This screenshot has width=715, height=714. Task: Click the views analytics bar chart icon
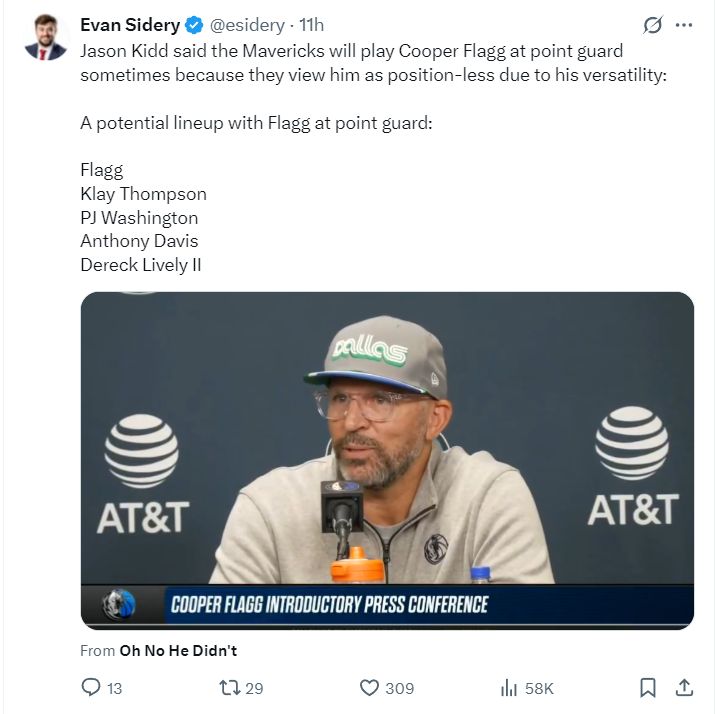click(x=508, y=687)
